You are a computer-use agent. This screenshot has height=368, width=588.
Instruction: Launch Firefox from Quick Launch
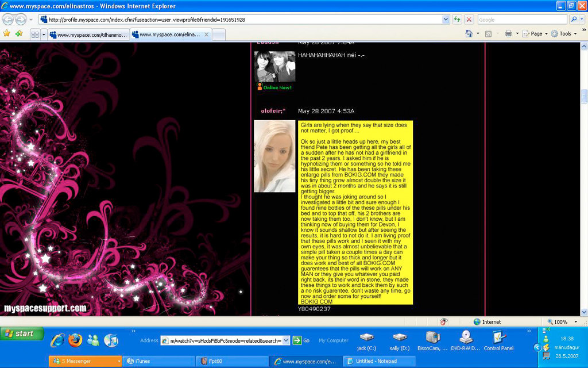75,340
